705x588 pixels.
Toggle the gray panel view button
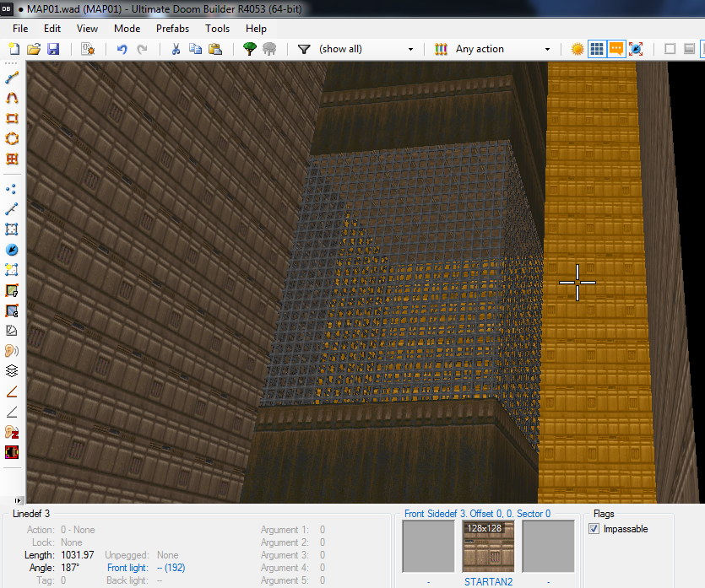point(689,49)
